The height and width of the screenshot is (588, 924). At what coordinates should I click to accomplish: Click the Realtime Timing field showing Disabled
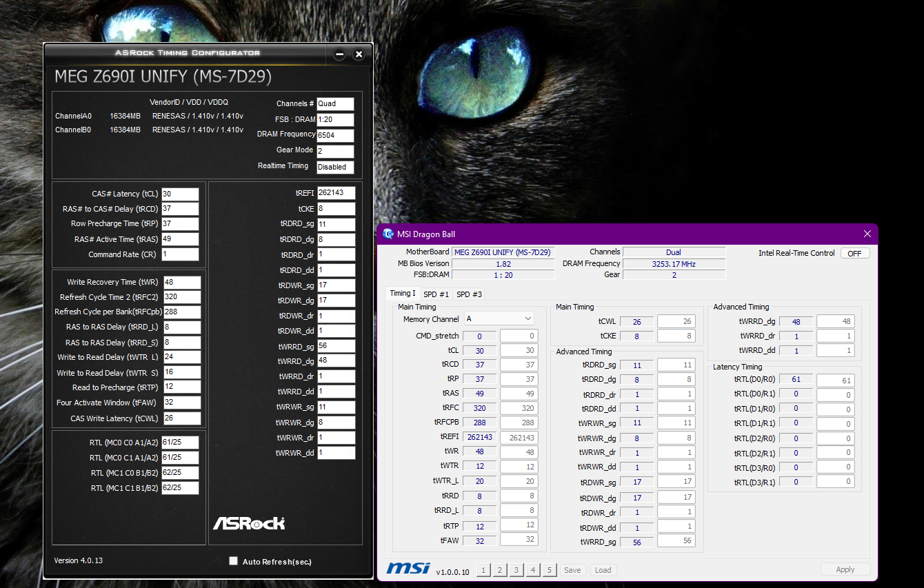click(x=335, y=167)
